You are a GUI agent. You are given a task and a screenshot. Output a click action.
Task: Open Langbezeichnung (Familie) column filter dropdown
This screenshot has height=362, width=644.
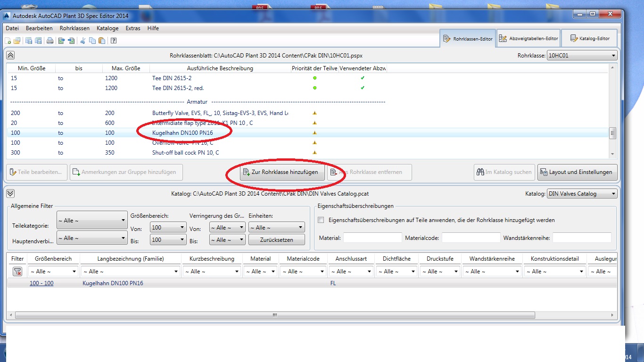pyautogui.click(x=131, y=271)
